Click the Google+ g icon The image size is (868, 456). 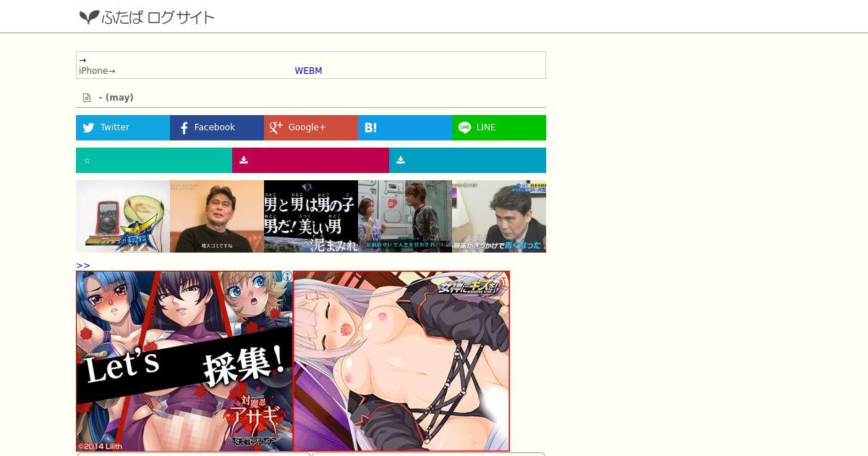coord(276,127)
